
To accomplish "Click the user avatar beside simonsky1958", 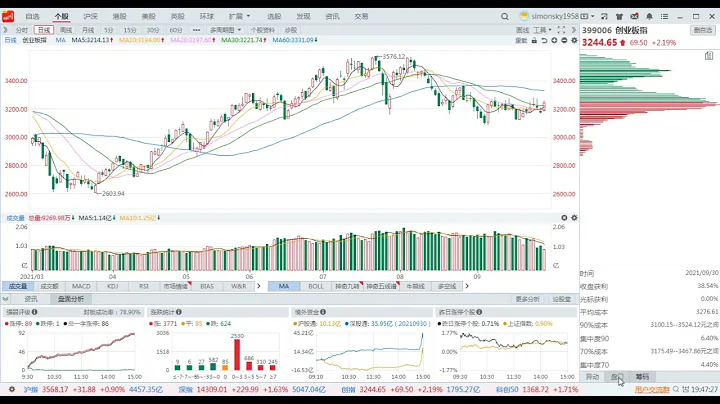I will pyautogui.click(x=524, y=16).
